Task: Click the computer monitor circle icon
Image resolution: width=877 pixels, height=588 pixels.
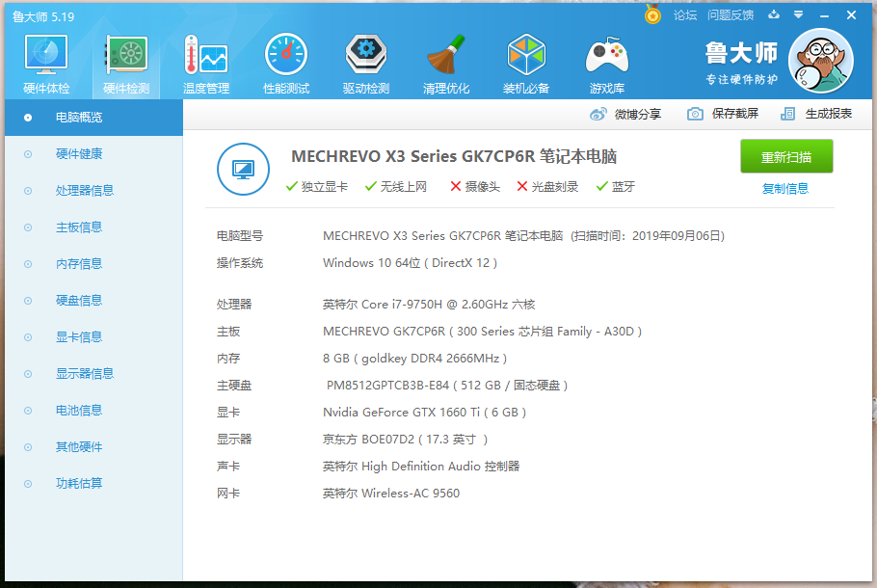Action: (243, 170)
